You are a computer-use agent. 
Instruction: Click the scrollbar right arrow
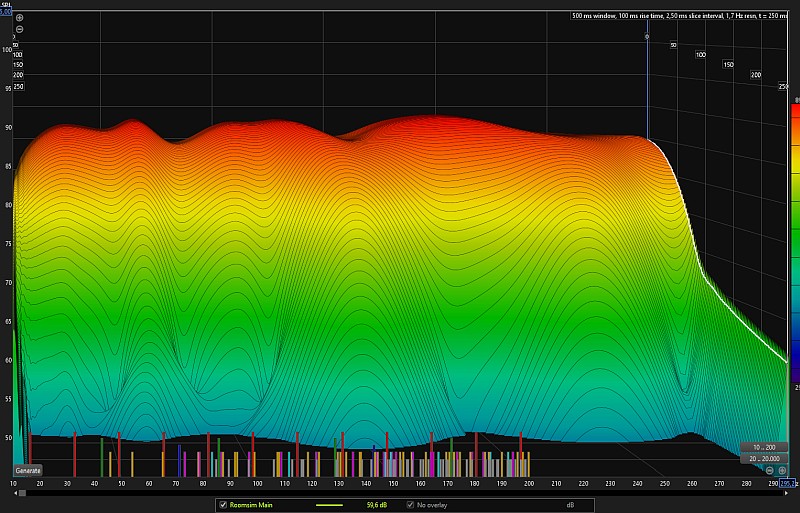click(x=786, y=493)
